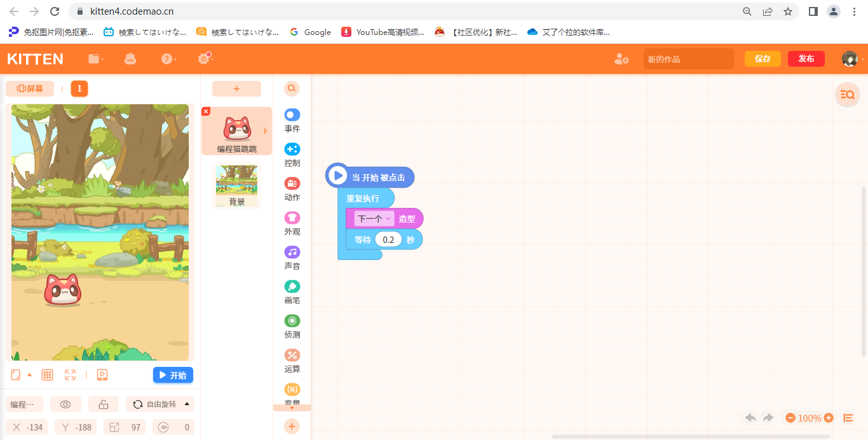The image size is (868, 440).
Task: Click the 当开始被点击 event block
Action: [370, 176]
